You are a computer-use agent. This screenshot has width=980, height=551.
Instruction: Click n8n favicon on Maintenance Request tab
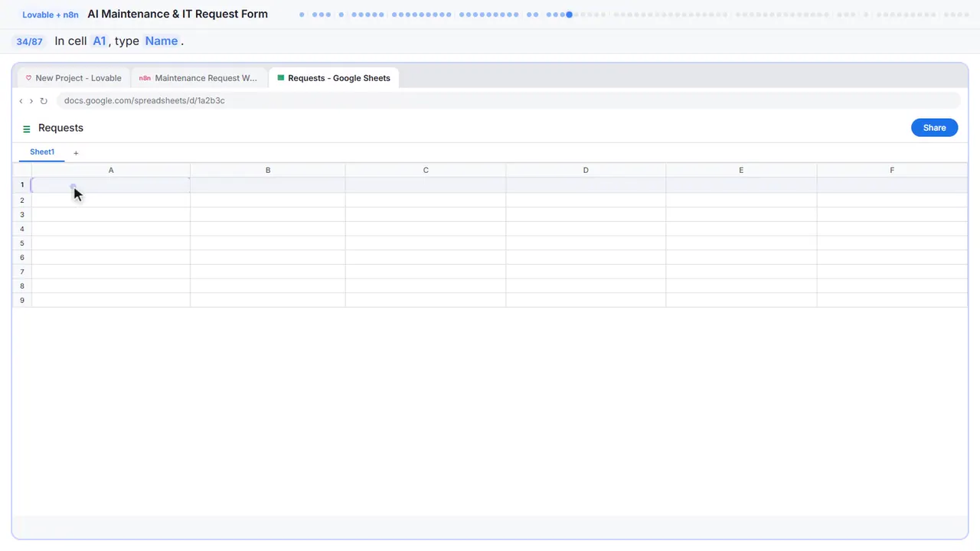coord(145,78)
